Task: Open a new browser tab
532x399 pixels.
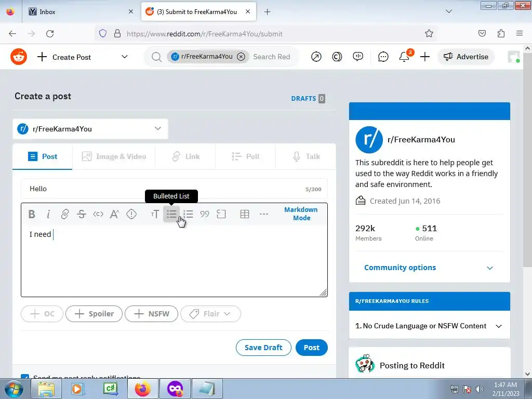Action: pyautogui.click(x=268, y=12)
